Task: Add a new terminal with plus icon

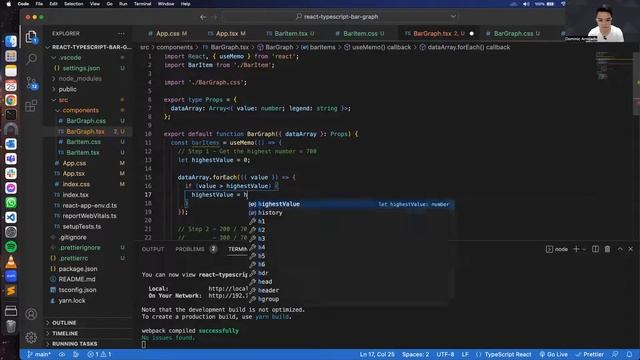Action: (x=576, y=249)
